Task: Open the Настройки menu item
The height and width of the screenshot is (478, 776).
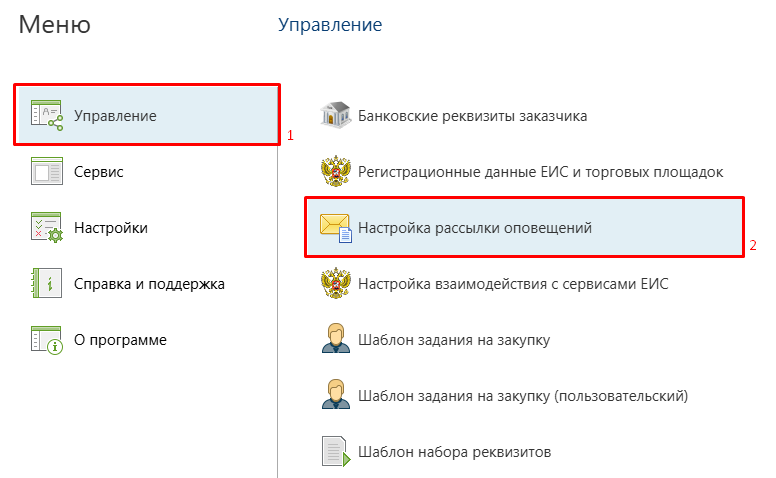Action: pyautogui.click(x=111, y=228)
